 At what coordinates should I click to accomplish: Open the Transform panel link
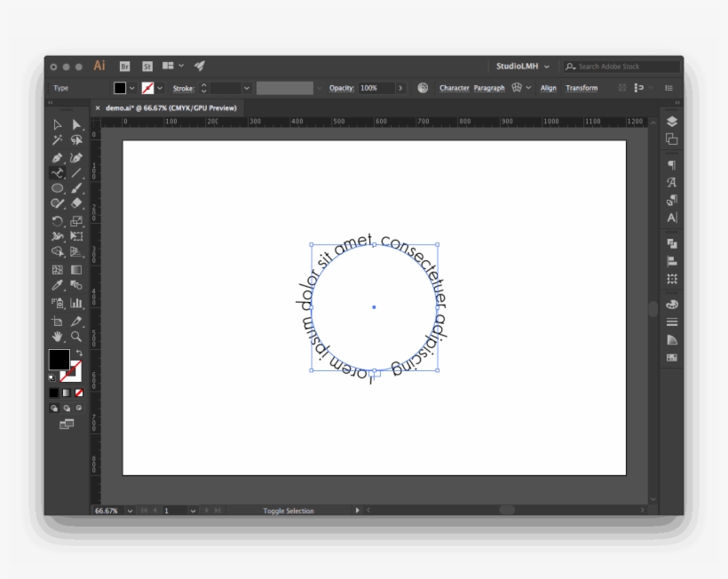click(x=582, y=88)
